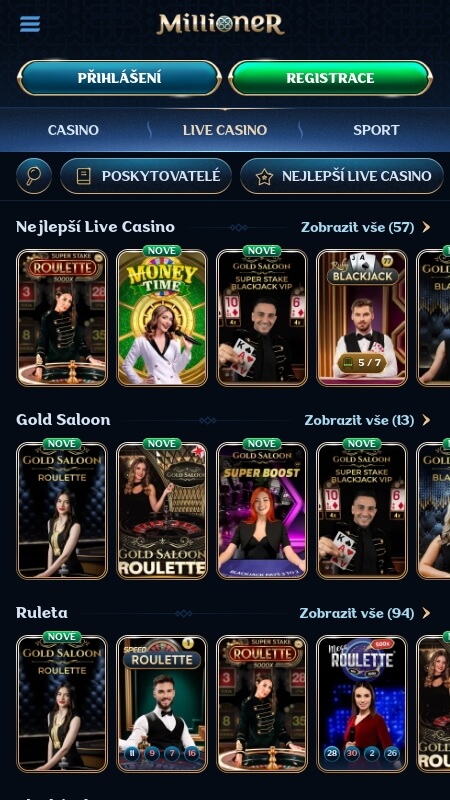Open the Ruby Blackjack game thumbnail

tap(362, 317)
